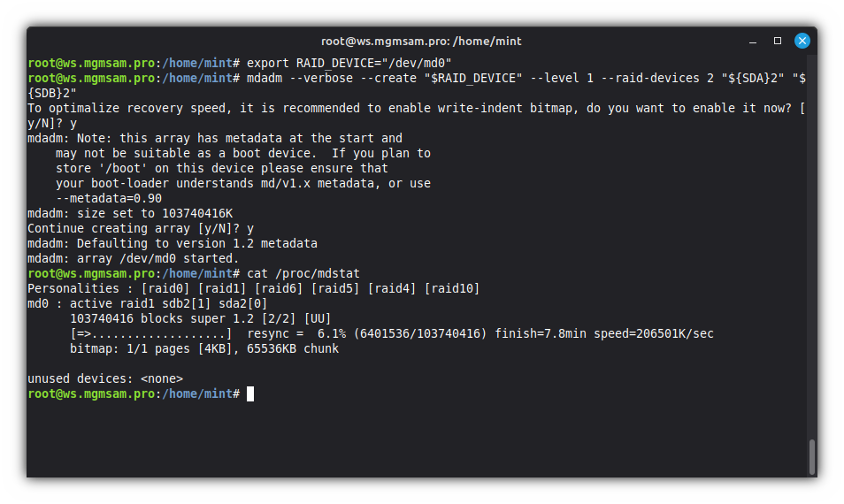844x504 pixels.
Task: Click the 'Personalities' output line
Action: [253, 288]
